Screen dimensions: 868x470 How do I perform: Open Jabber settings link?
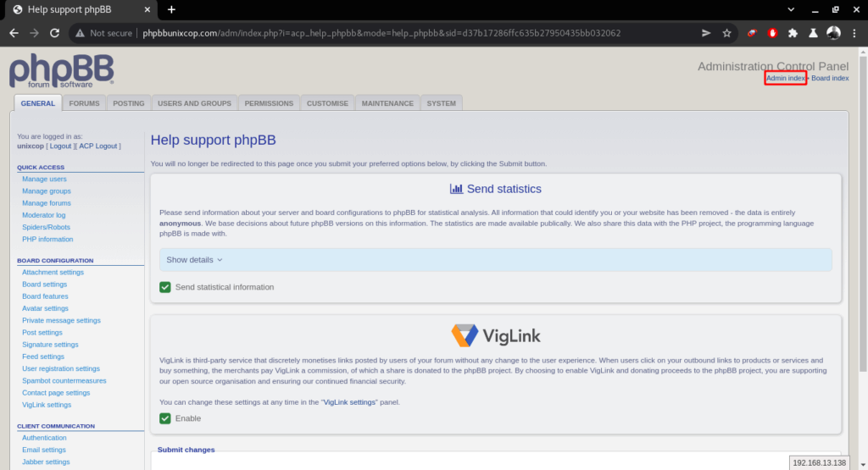[x=46, y=462]
